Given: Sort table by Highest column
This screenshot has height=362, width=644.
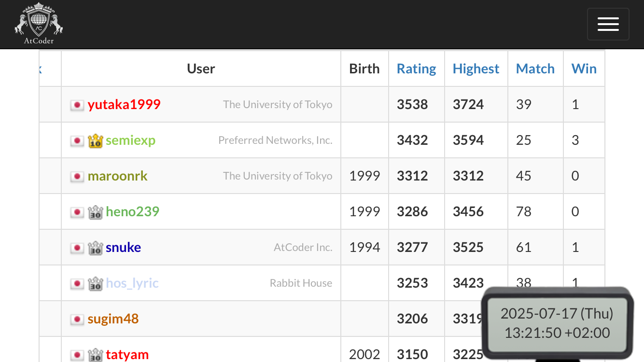Looking at the screenshot, I should tap(476, 69).
